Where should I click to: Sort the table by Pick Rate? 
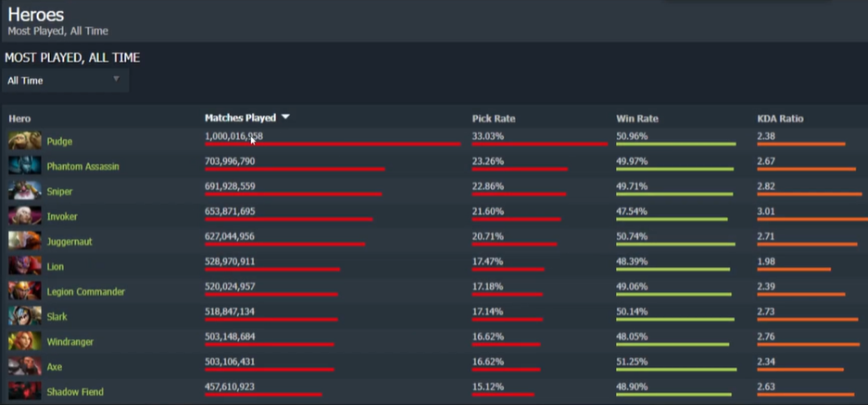(493, 119)
